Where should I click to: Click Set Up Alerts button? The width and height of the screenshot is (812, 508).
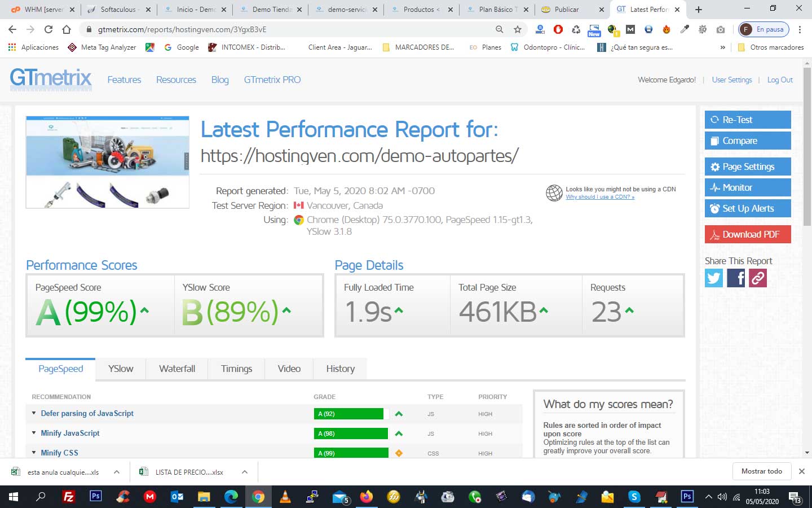pyautogui.click(x=748, y=208)
